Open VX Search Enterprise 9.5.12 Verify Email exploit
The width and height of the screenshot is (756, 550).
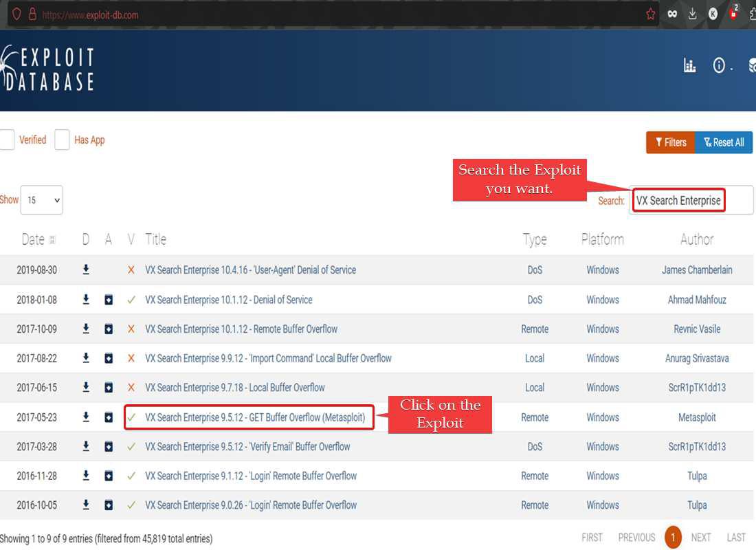(x=247, y=446)
